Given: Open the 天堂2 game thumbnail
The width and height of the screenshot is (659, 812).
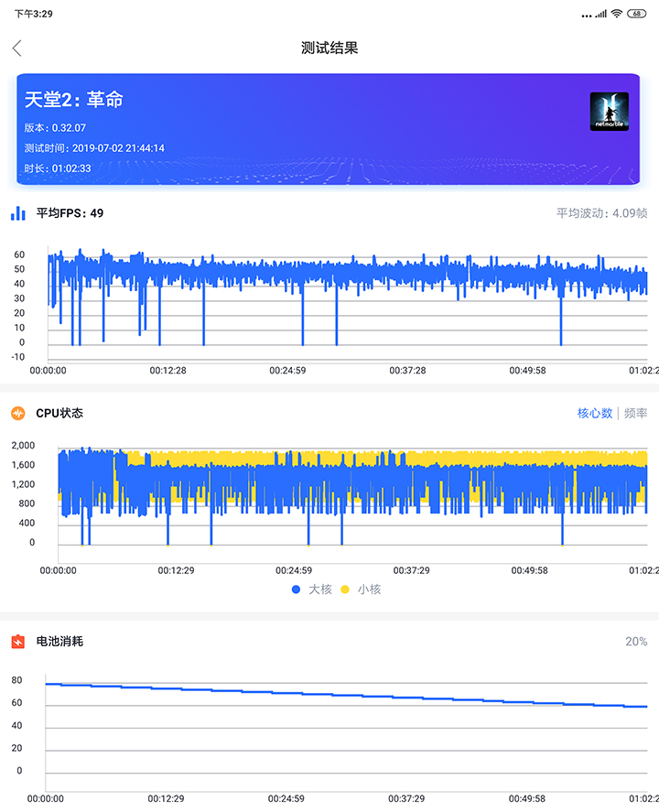Looking at the screenshot, I should (610, 112).
